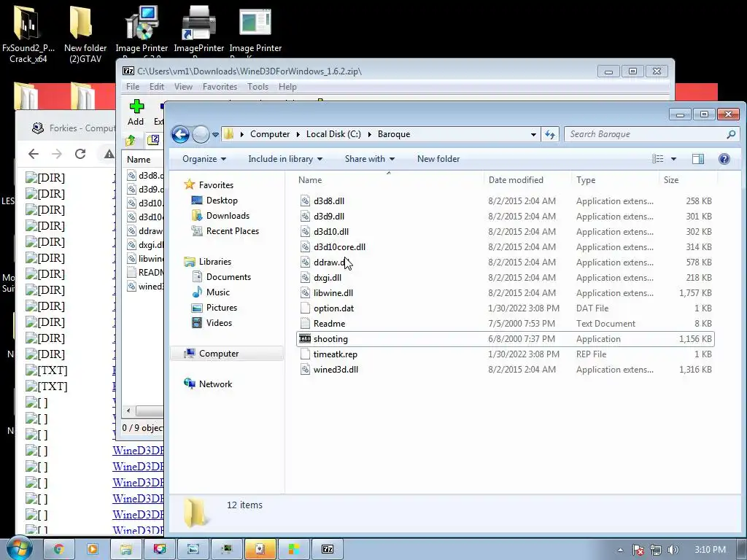Click the Forward arrow in Explorer
This screenshot has height=560, width=747.
click(201, 134)
